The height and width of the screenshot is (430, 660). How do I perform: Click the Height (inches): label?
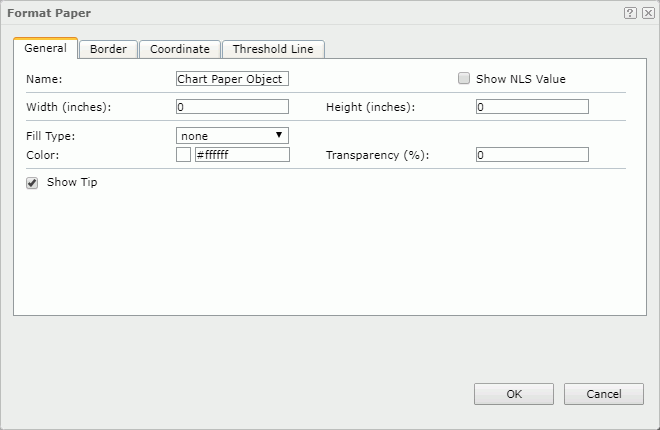(370, 107)
